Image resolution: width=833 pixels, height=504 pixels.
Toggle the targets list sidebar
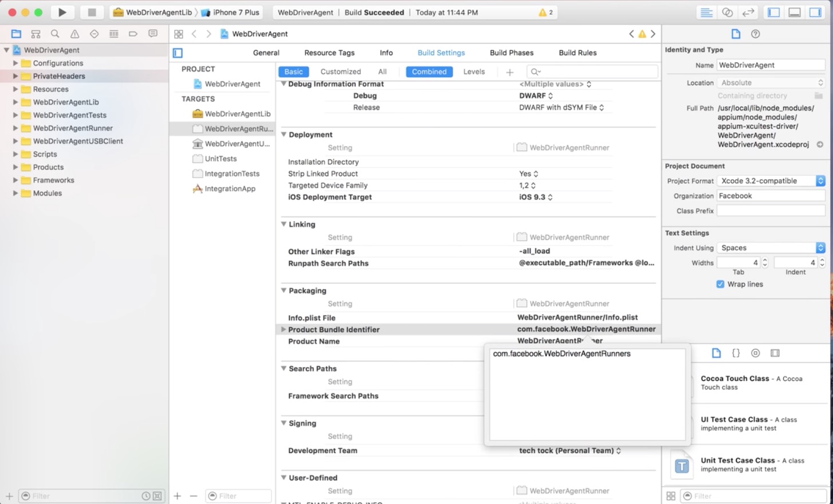click(x=178, y=53)
